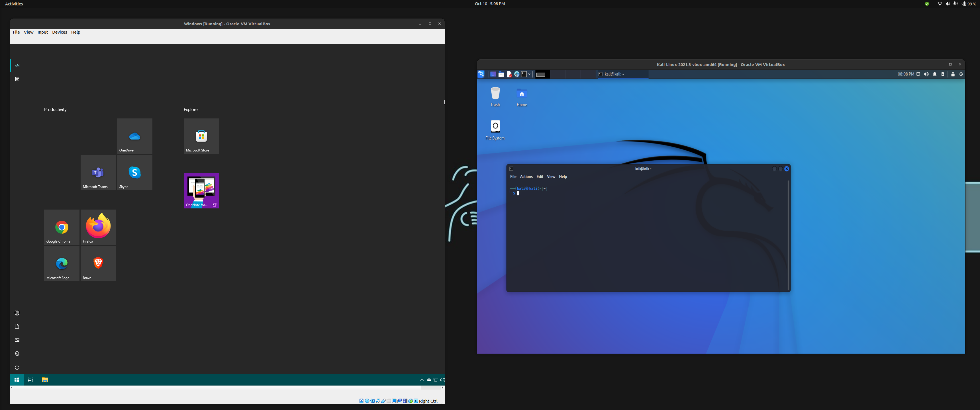The width and height of the screenshot is (980, 410).
Task: Select kali@kali taskbar window button
Action: pos(622,74)
